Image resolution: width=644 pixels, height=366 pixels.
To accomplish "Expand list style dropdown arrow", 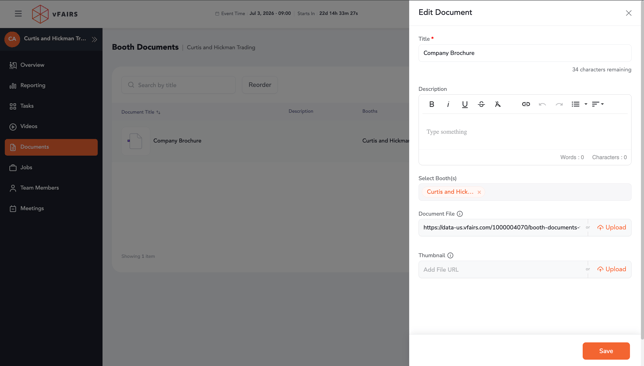I will coord(586,104).
